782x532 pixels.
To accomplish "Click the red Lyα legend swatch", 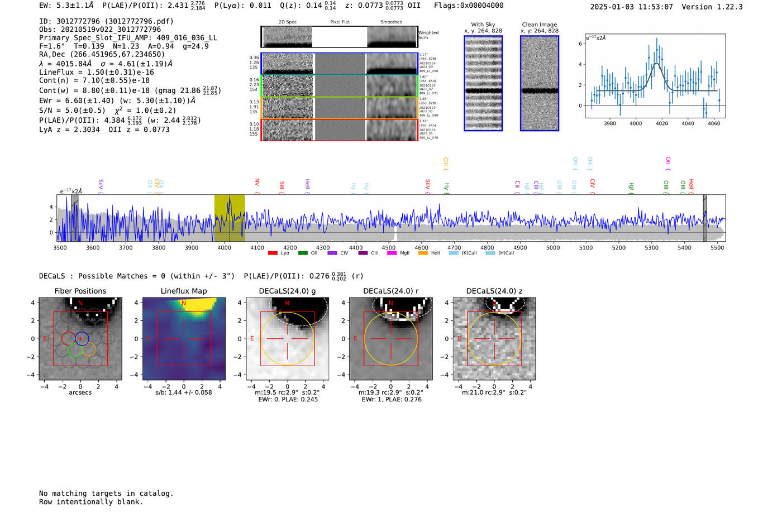I will [x=273, y=253].
